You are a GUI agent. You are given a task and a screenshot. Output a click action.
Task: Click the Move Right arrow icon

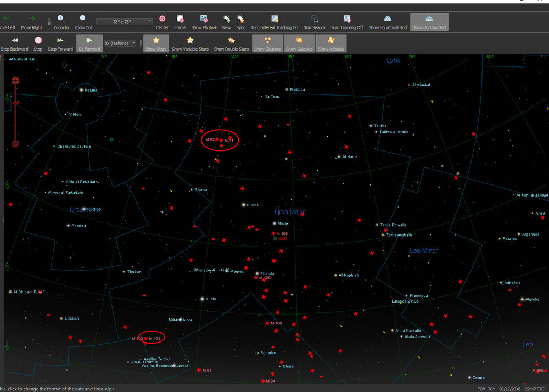[31, 19]
